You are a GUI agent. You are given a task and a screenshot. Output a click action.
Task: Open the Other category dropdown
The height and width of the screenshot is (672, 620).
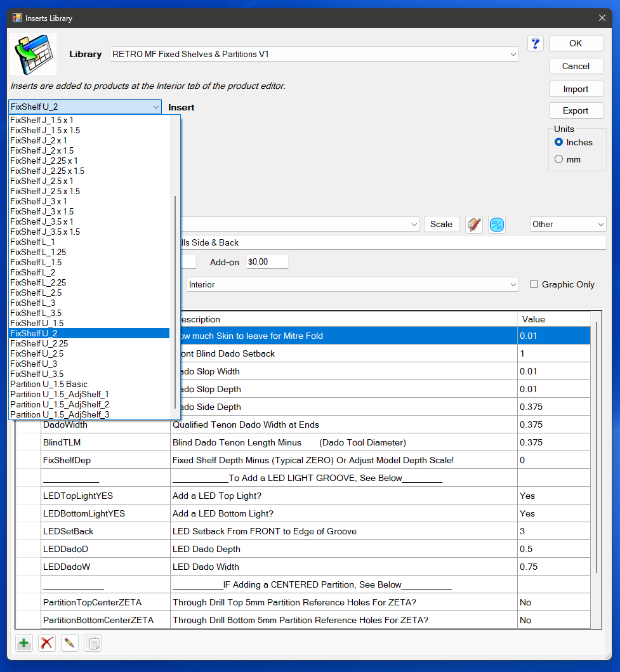568,225
